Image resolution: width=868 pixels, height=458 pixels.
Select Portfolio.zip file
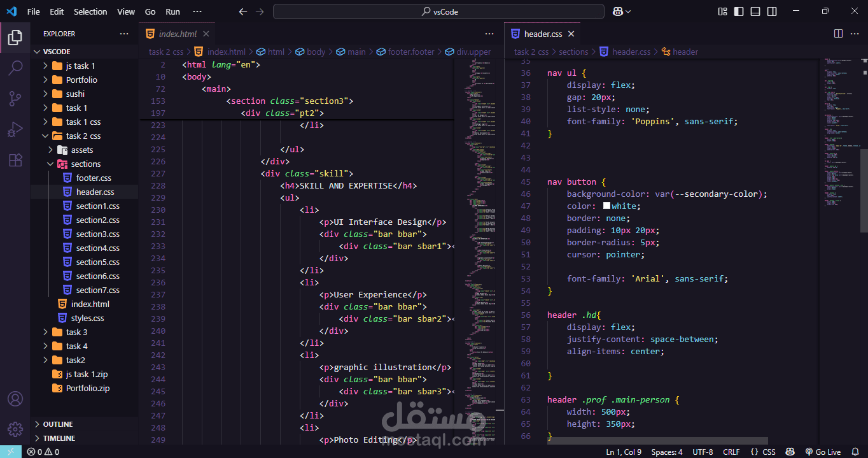tap(87, 388)
